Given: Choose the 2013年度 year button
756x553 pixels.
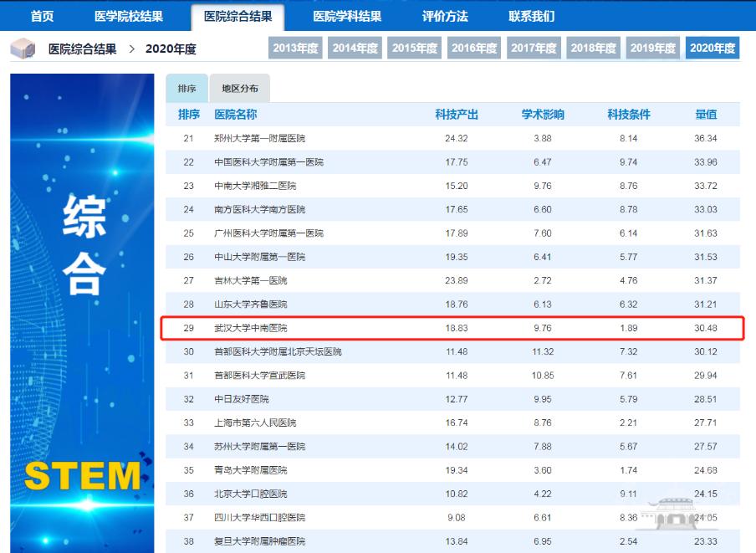Looking at the screenshot, I should [296, 49].
